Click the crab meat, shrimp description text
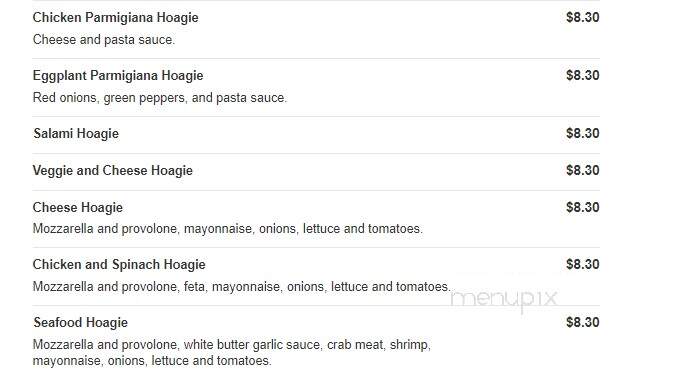 232,353
